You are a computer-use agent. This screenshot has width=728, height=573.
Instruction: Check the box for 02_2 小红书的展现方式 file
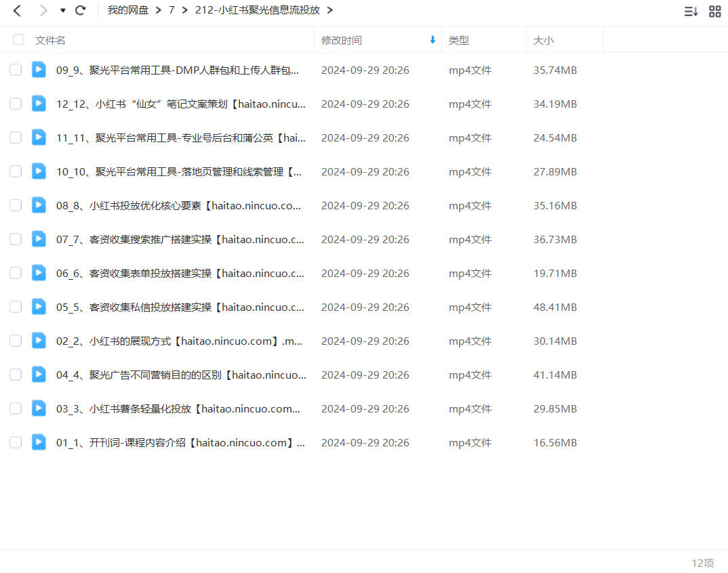[x=16, y=341]
